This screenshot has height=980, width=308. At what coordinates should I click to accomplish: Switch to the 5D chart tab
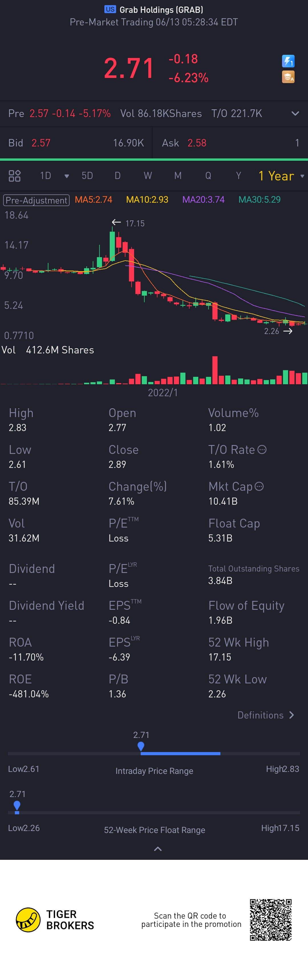point(87,176)
